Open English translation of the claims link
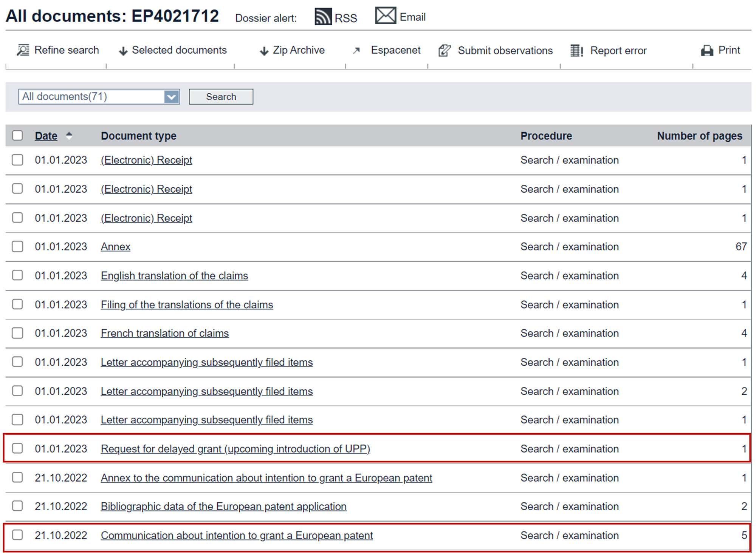This screenshot has width=756, height=553. tap(174, 276)
